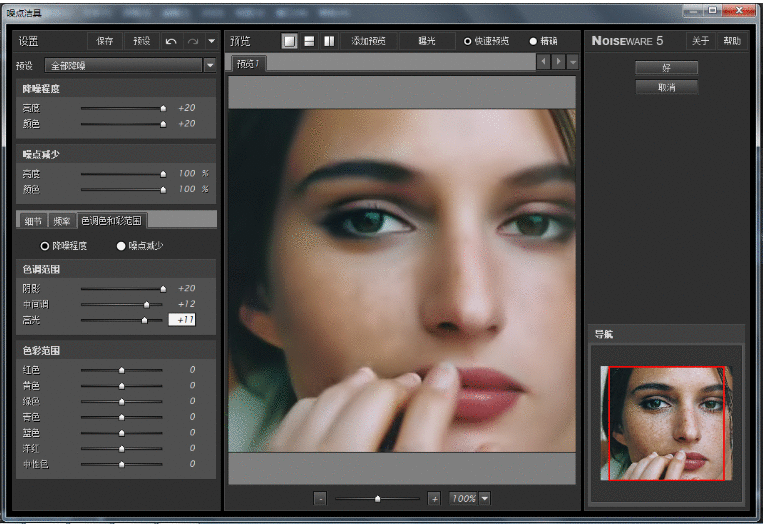Select the 精确 radio button
Image resolution: width=763 pixels, height=524 pixels.
tap(532, 41)
